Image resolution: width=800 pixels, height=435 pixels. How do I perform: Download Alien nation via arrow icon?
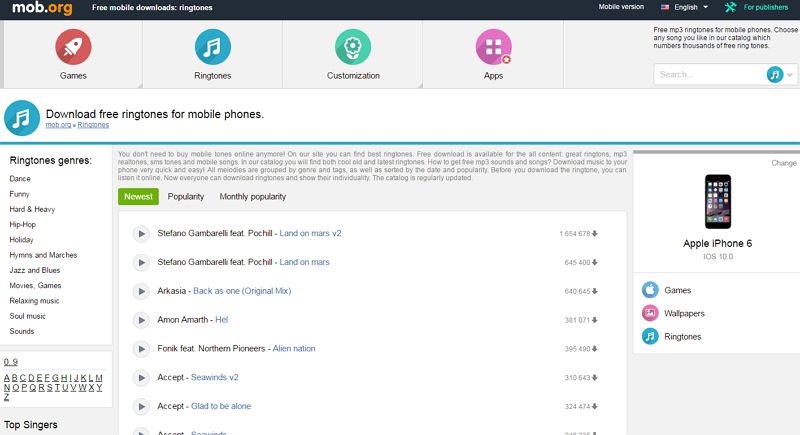click(x=594, y=349)
